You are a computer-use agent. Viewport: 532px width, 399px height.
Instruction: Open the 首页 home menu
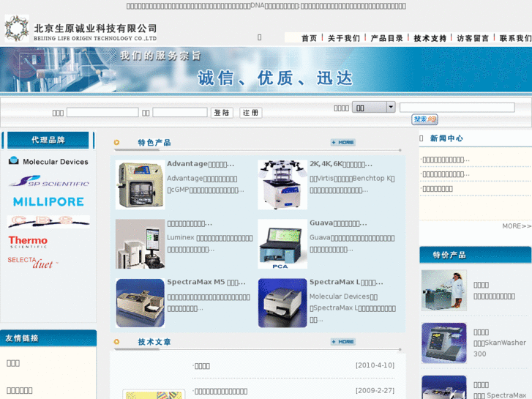309,38
